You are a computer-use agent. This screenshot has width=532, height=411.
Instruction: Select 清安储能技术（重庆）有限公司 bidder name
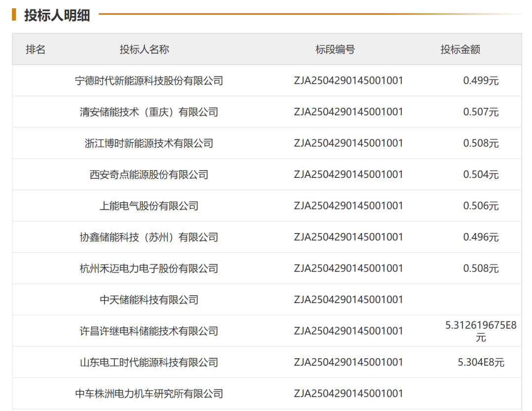149,112
